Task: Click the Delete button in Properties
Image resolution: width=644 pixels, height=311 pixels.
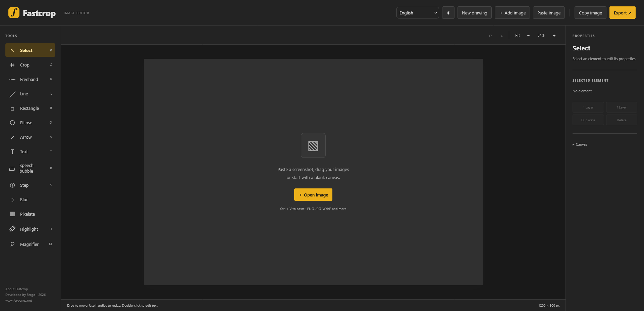Action: tap(622, 120)
